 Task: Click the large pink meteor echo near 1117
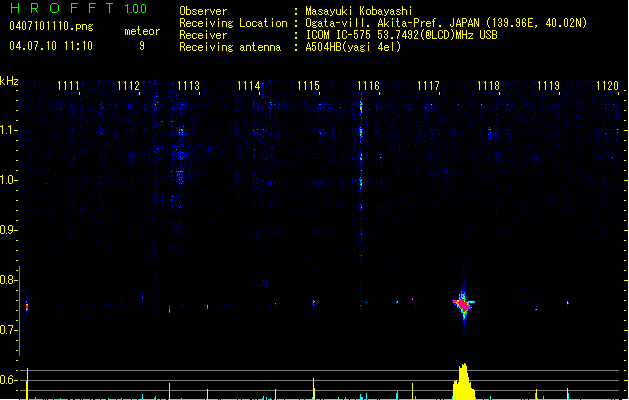point(464,304)
